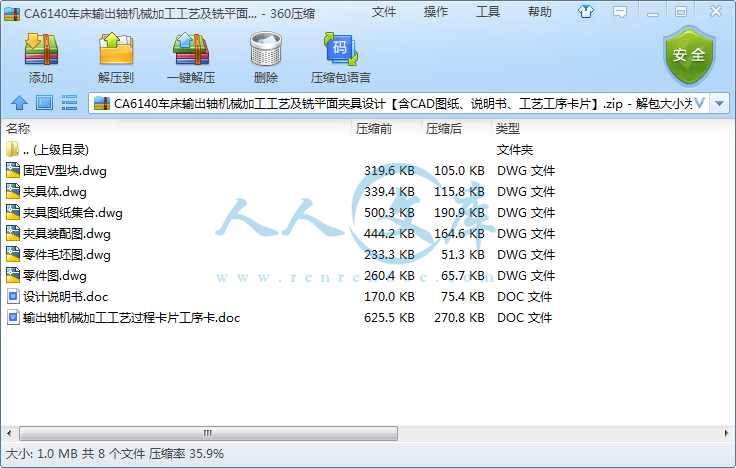
Task: Select the file name 固定V型块.dwg
Action: click(65, 170)
